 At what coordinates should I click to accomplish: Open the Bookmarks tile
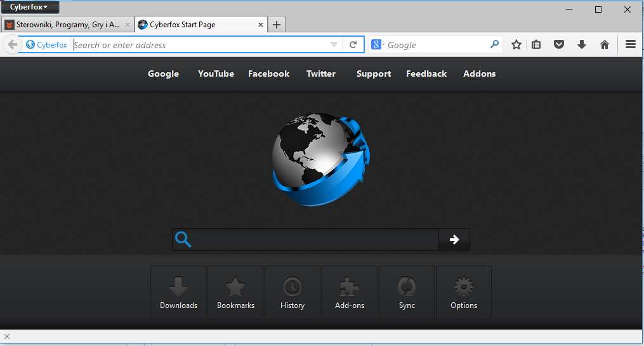(235, 292)
